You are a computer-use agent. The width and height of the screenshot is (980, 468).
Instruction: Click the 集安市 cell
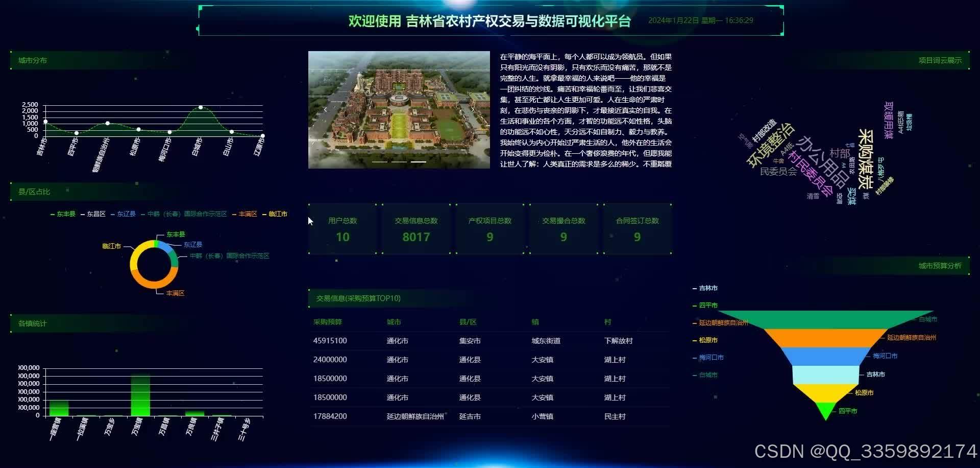point(470,341)
